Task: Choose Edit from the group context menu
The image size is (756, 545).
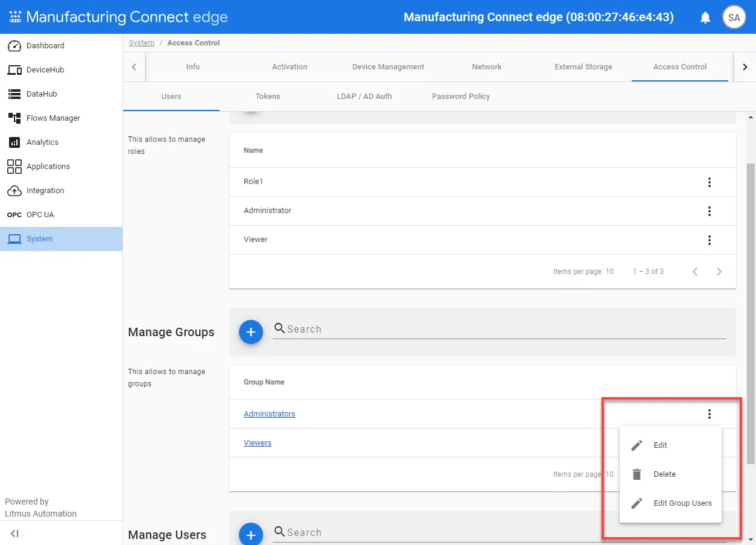Action: pyautogui.click(x=670, y=445)
